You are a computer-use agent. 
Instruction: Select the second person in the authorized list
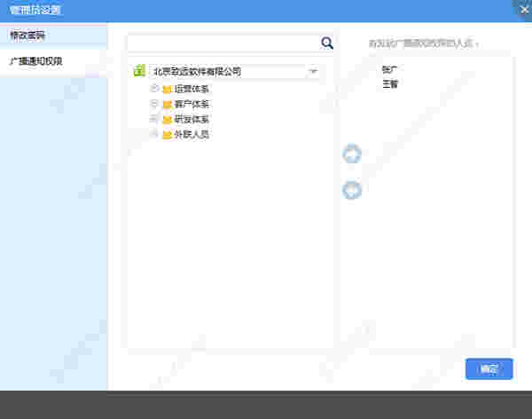[390, 84]
